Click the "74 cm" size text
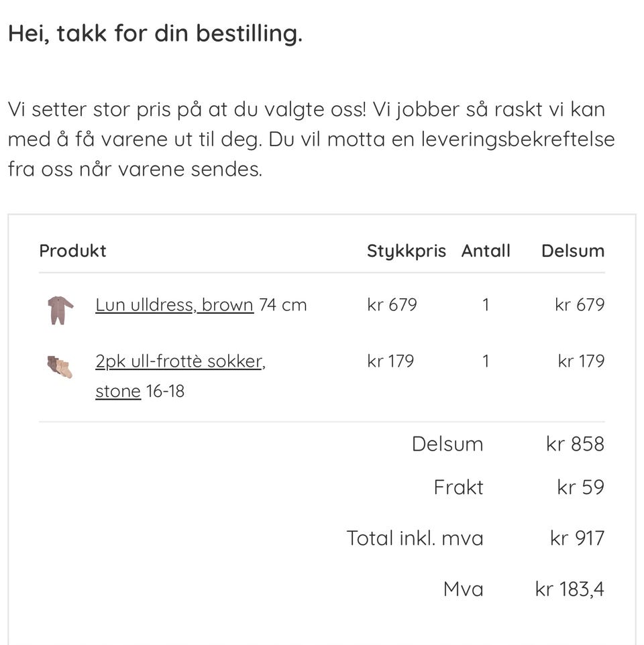Viewport: 644px width, 645px height. [x=282, y=305]
